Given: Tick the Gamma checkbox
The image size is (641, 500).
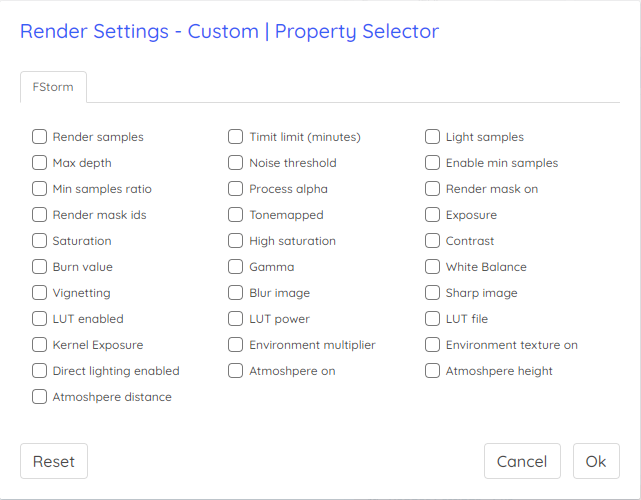Looking at the screenshot, I should tap(235, 267).
